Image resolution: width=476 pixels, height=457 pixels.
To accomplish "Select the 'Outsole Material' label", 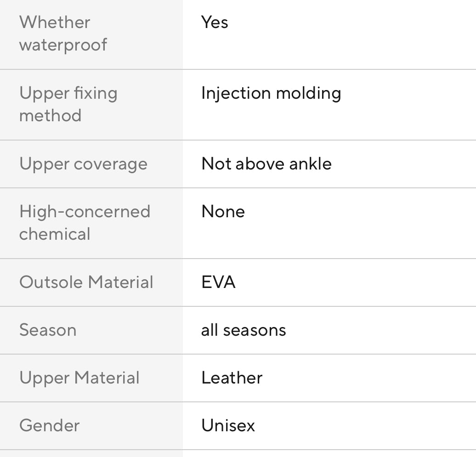I will tap(86, 282).
